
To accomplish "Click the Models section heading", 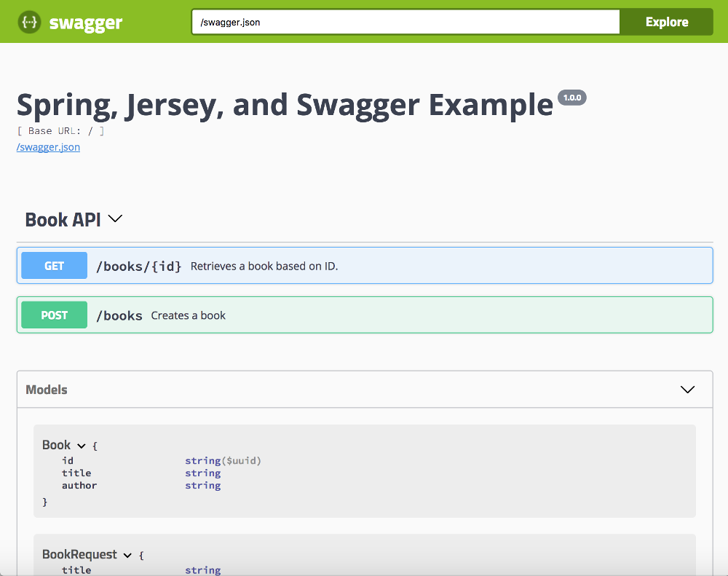I will pyautogui.click(x=47, y=390).
